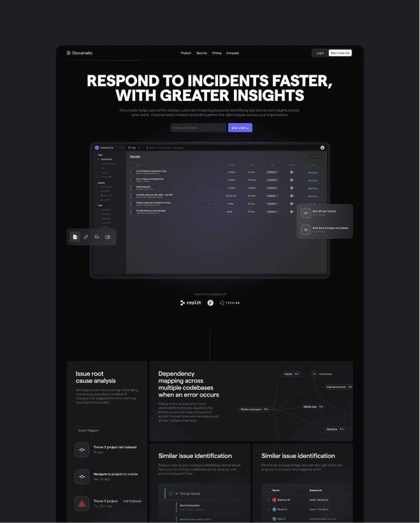420x523 pixels.
Task: Select the document icon in floating toolbar
Action: [x=75, y=237]
